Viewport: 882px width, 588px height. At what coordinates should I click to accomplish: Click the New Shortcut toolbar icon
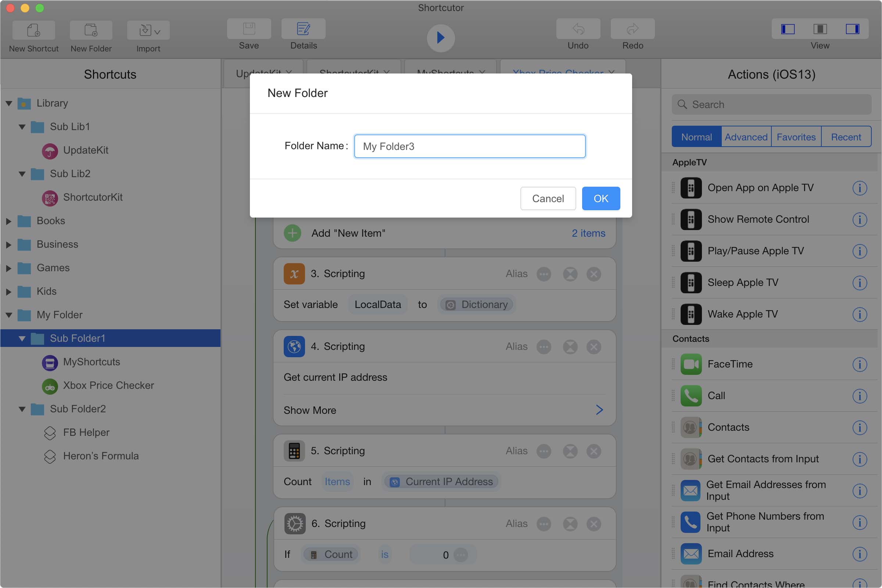pyautogui.click(x=33, y=30)
